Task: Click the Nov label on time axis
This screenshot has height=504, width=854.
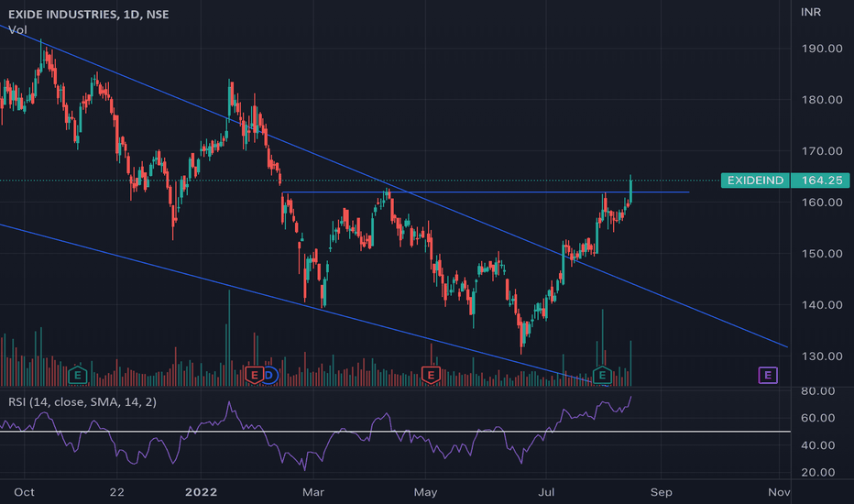Action: [779, 492]
